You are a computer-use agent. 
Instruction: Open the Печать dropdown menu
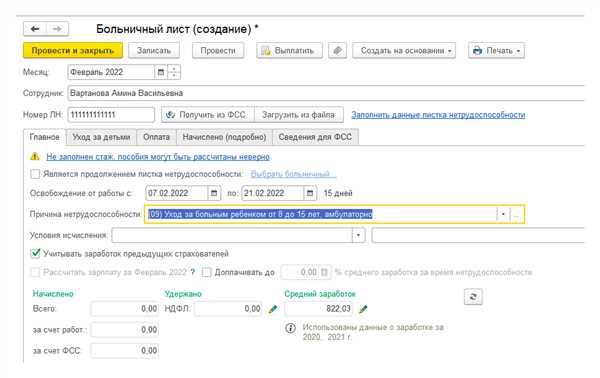(496, 51)
